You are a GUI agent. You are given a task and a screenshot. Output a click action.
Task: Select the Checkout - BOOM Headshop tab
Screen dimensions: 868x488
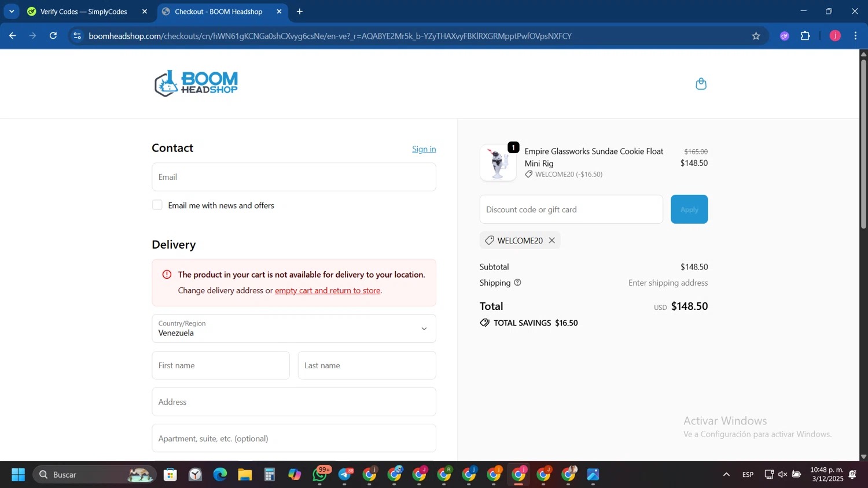(219, 12)
